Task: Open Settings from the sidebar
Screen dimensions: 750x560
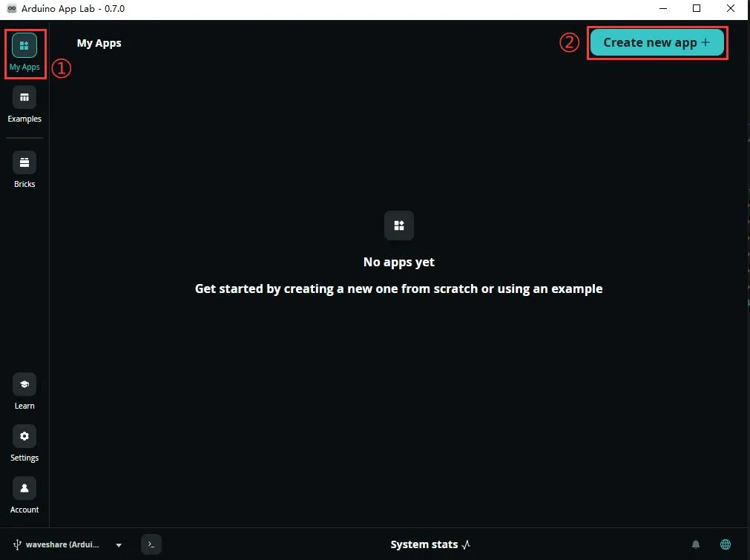Action: tap(24, 444)
